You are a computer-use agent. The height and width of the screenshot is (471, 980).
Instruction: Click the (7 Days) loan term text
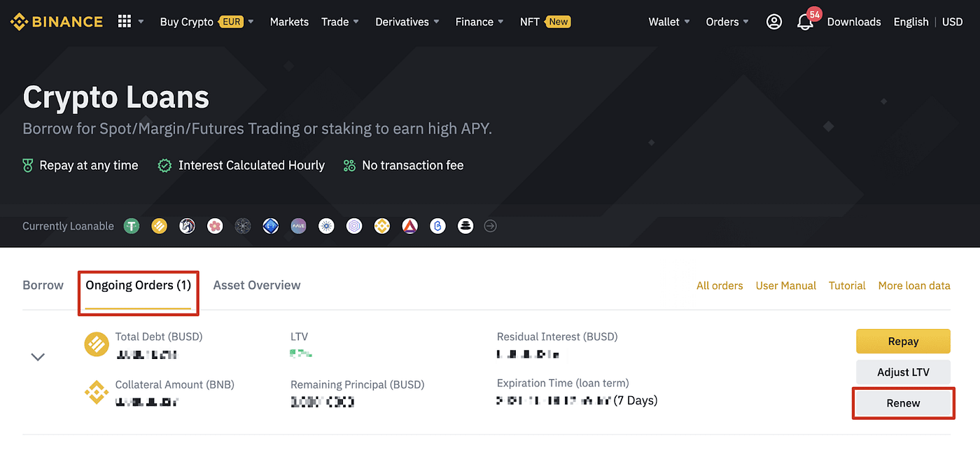[x=636, y=400]
